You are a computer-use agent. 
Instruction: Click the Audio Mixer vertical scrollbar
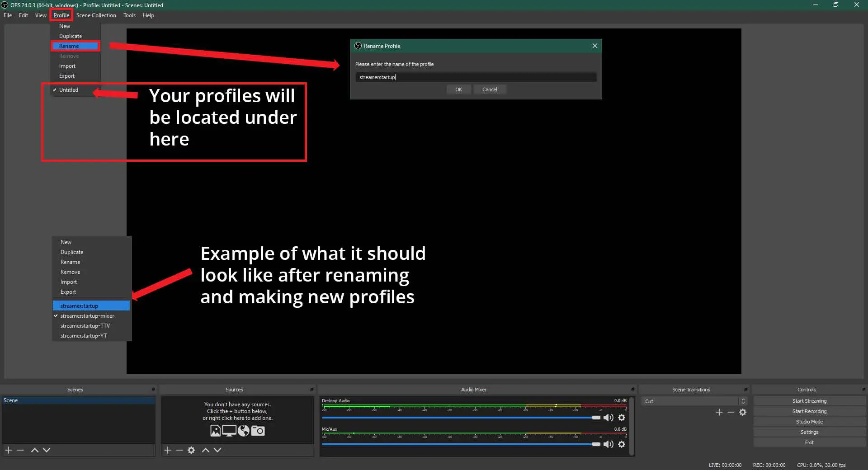pyautogui.click(x=632, y=426)
